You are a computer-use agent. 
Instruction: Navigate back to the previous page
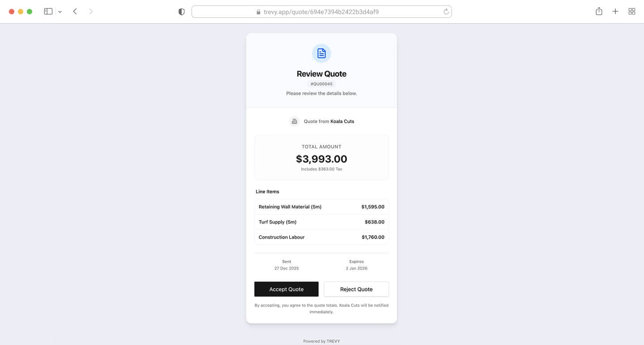75,11
